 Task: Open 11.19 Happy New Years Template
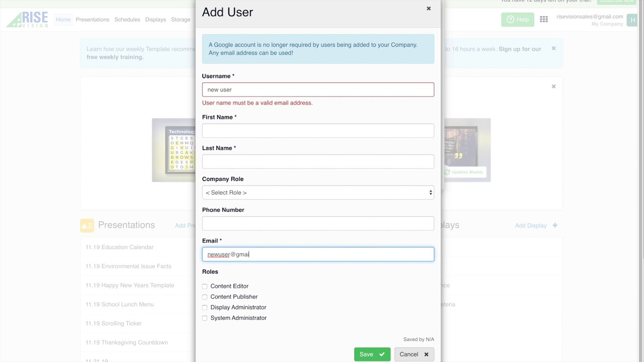(x=130, y=286)
